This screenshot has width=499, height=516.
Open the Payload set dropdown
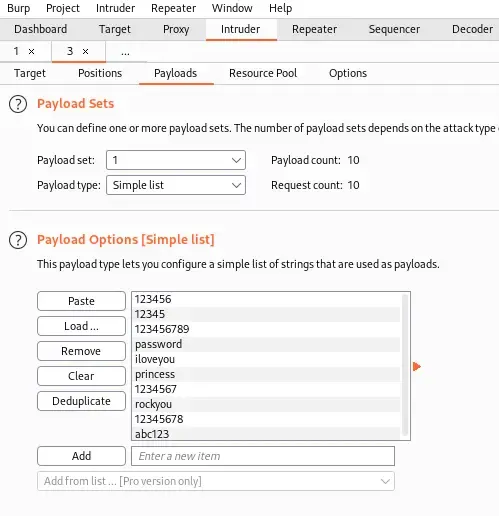(x=176, y=160)
